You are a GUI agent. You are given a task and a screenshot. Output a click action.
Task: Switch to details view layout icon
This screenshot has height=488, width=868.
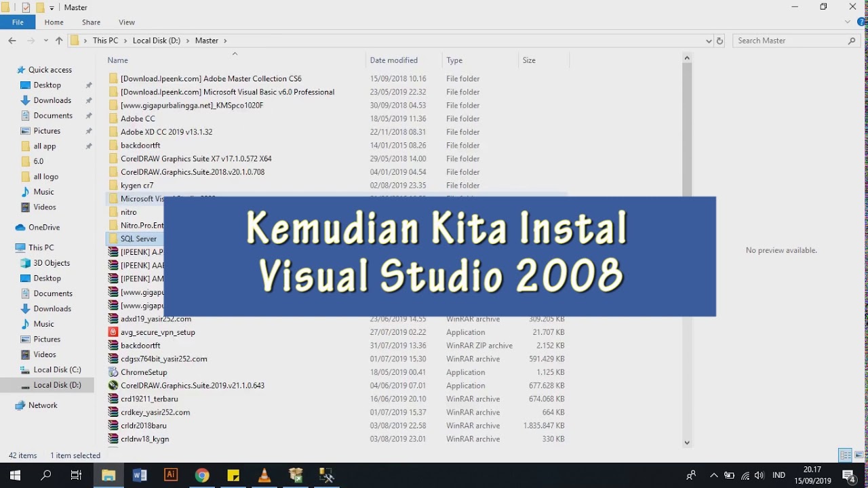coord(845,455)
